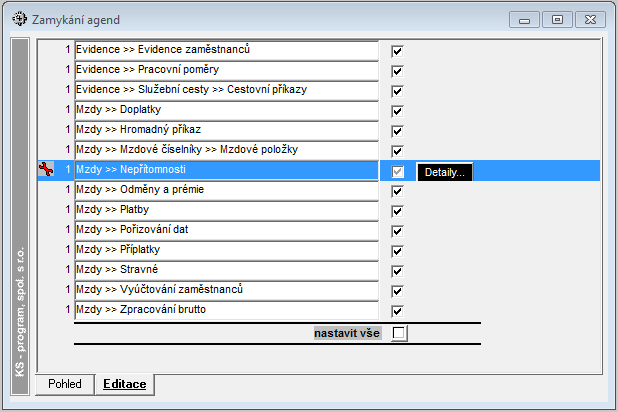Select the Odměny a prémie row
Viewport: 618px width, 412px height.
[227, 190]
